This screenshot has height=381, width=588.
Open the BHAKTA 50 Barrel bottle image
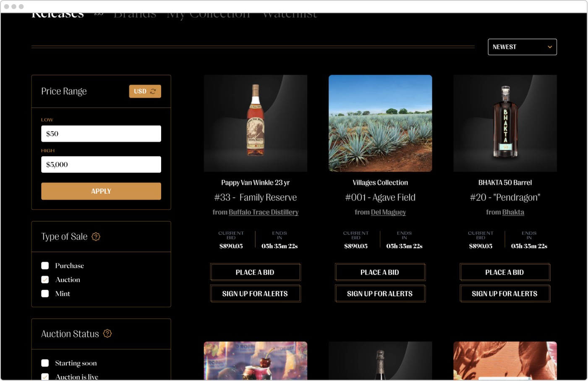(505, 123)
